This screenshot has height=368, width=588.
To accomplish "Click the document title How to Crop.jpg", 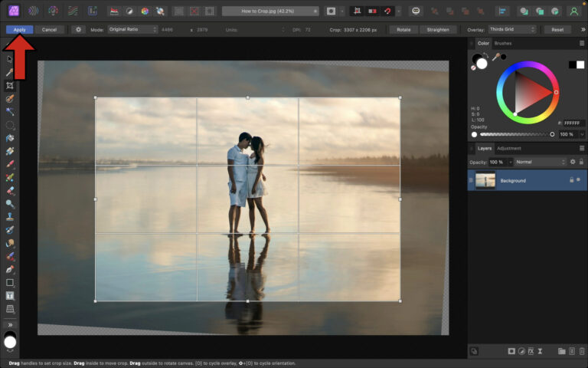I will pos(267,11).
